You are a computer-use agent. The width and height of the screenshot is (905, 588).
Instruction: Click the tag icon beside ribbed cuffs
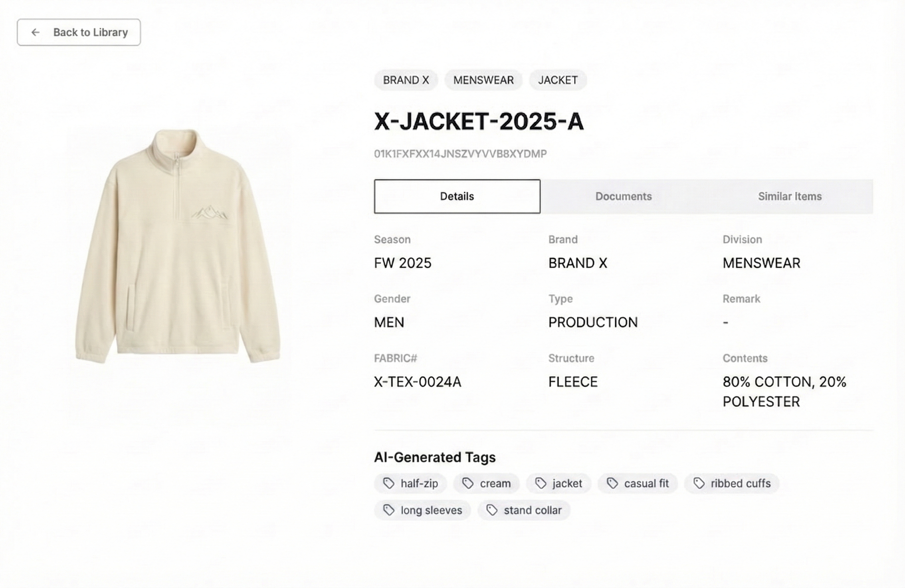(699, 484)
